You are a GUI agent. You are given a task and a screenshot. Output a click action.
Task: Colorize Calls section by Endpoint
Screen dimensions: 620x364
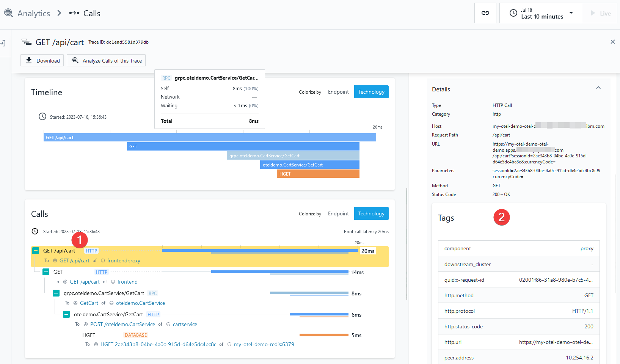click(x=338, y=213)
